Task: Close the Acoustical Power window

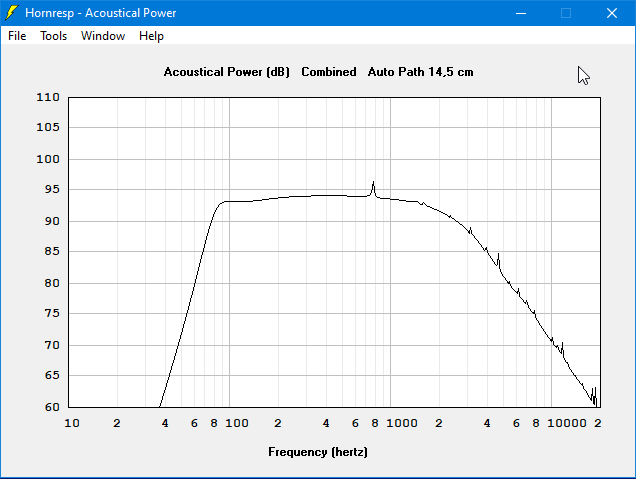Action: point(612,13)
